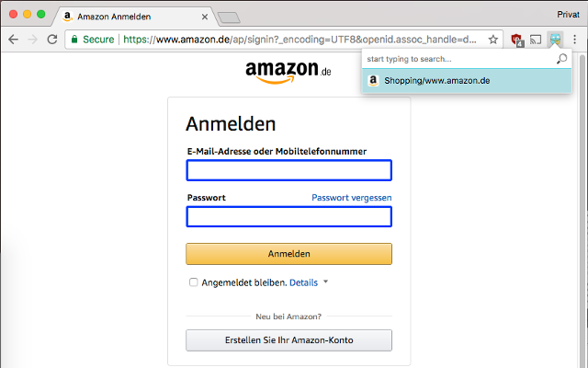Open the Chrome three-dot menu
588x368 pixels.
tap(574, 40)
